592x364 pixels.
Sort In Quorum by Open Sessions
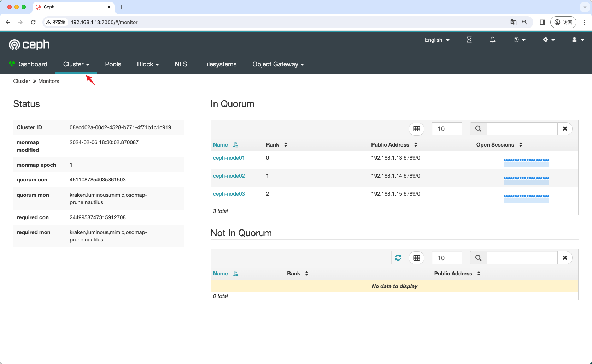click(x=499, y=145)
